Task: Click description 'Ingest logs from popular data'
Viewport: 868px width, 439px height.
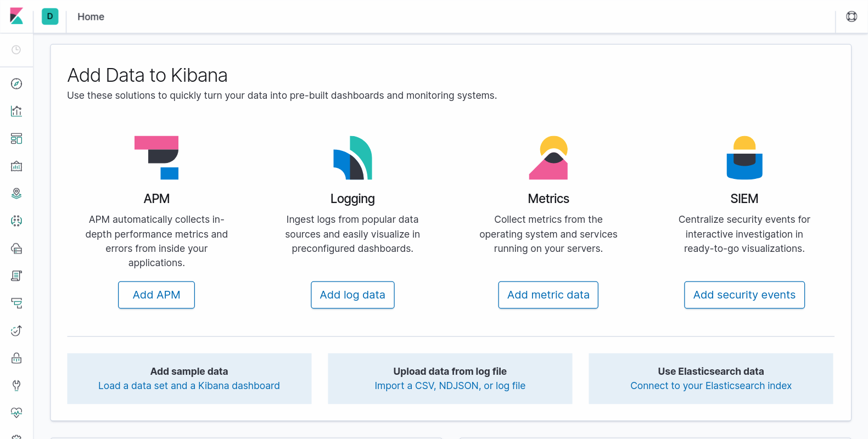Action: tap(352, 234)
